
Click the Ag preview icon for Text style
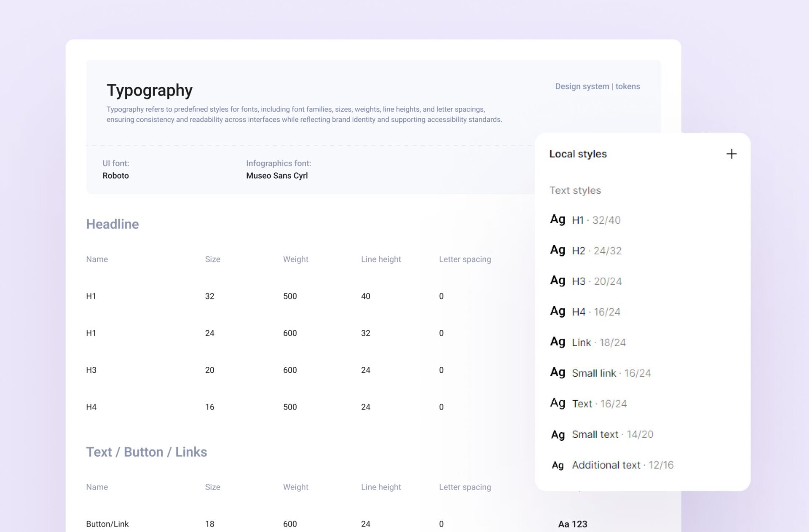(557, 403)
